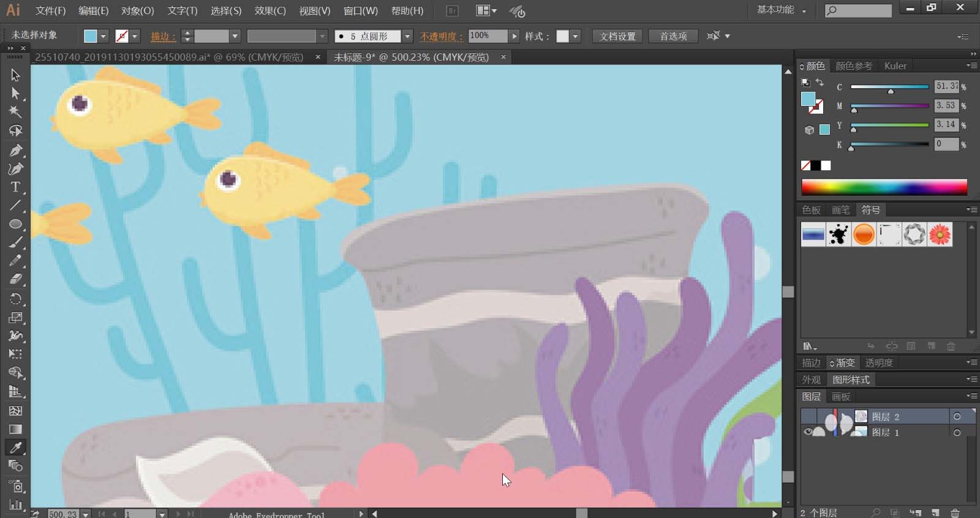Select the Blend tool

coord(15,466)
